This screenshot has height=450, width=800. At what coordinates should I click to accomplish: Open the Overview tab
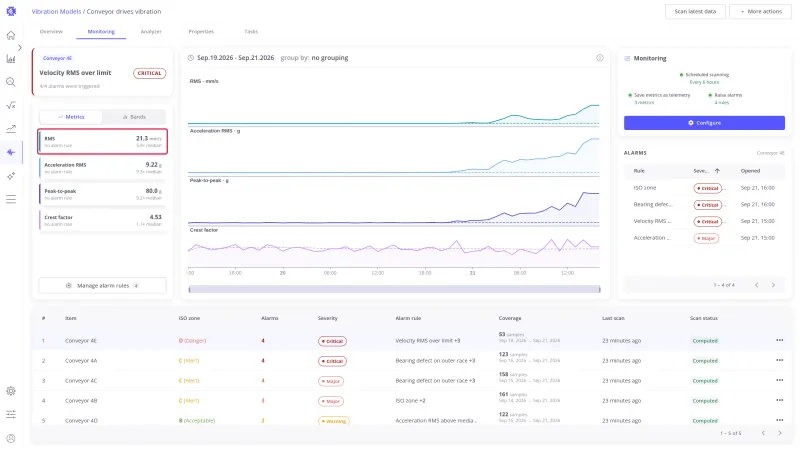click(x=51, y=32)
